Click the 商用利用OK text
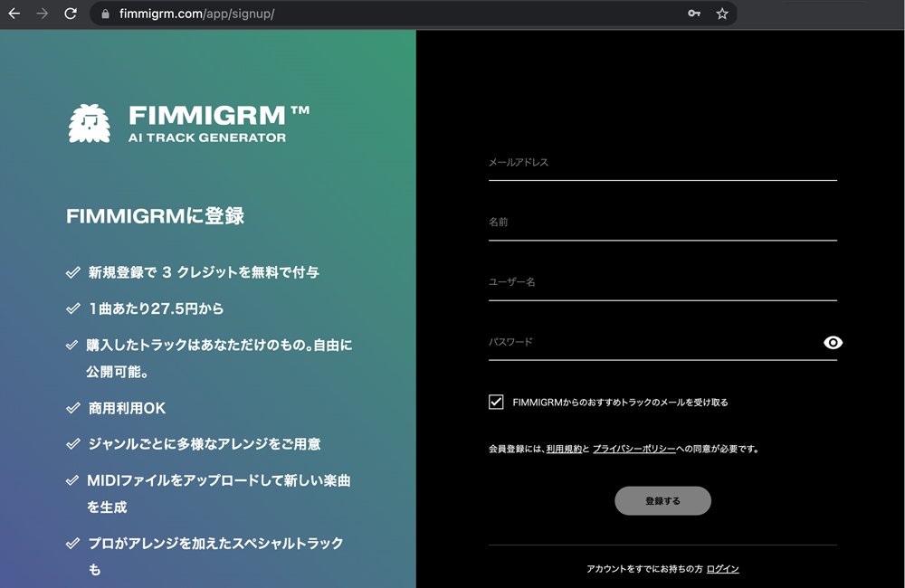This screenshot has height=588, width=905. (x=127, y=409)
